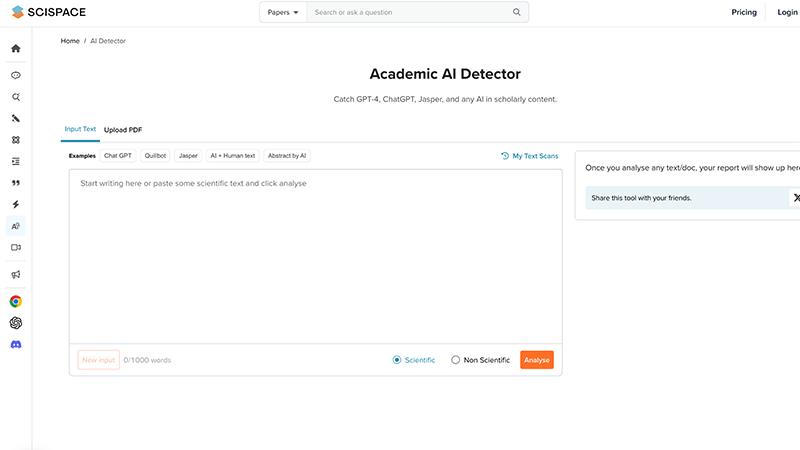
Task: Click the X share icon
Action: click(795, 197)
